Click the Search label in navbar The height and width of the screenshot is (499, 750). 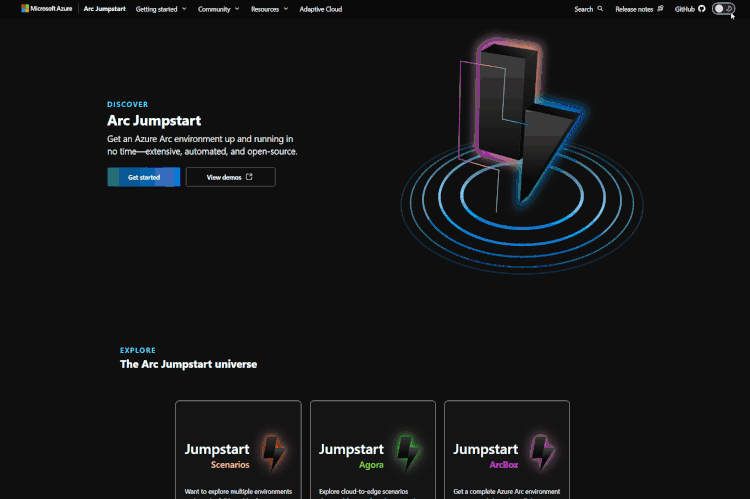tap(584, 9)
